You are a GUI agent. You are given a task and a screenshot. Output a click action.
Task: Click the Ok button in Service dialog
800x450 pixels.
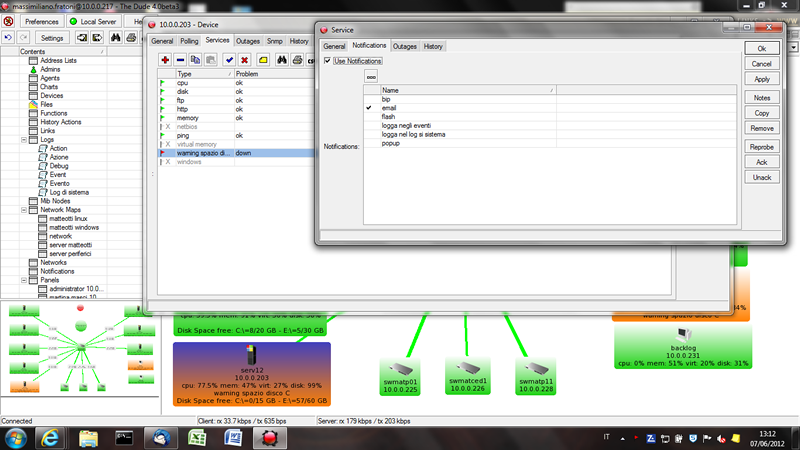pyautogui.click(x=762, y=48)
